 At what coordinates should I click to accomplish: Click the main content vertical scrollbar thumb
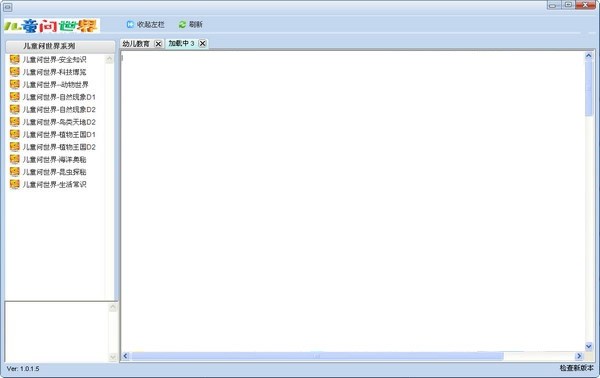pos(589,88)
